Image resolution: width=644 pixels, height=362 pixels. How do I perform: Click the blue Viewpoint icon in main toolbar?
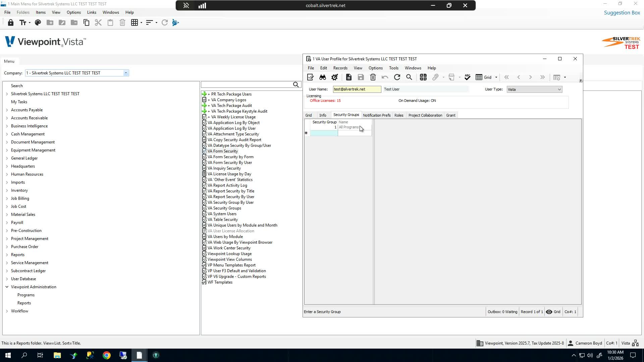175,23
